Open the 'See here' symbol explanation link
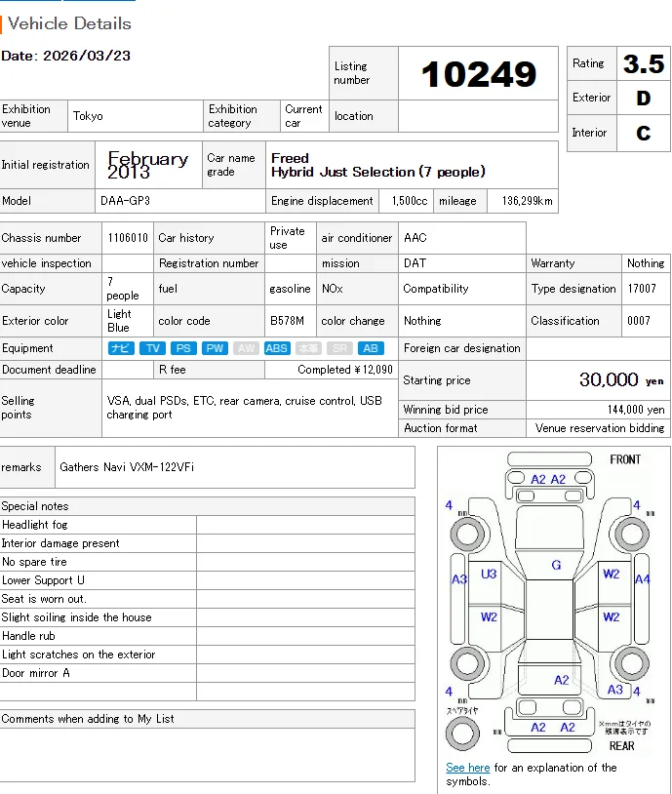 click(467, 768)
